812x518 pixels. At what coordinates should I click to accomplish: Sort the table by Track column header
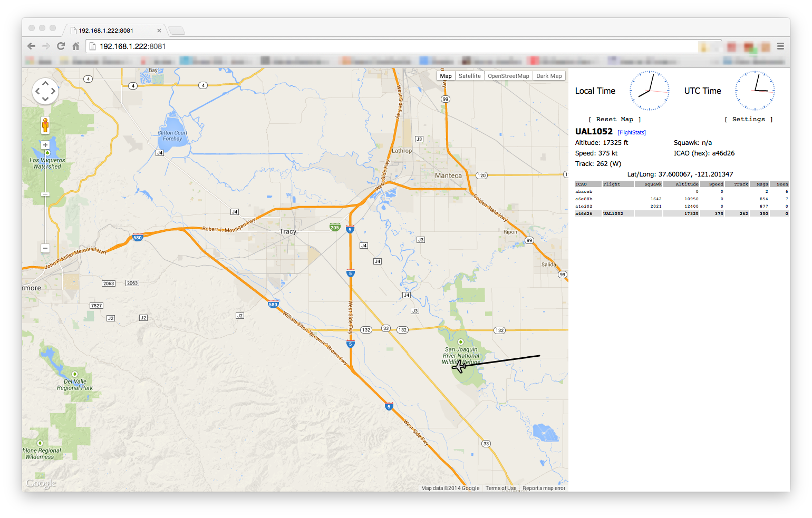pyautogui.click(x=737, y=184)
